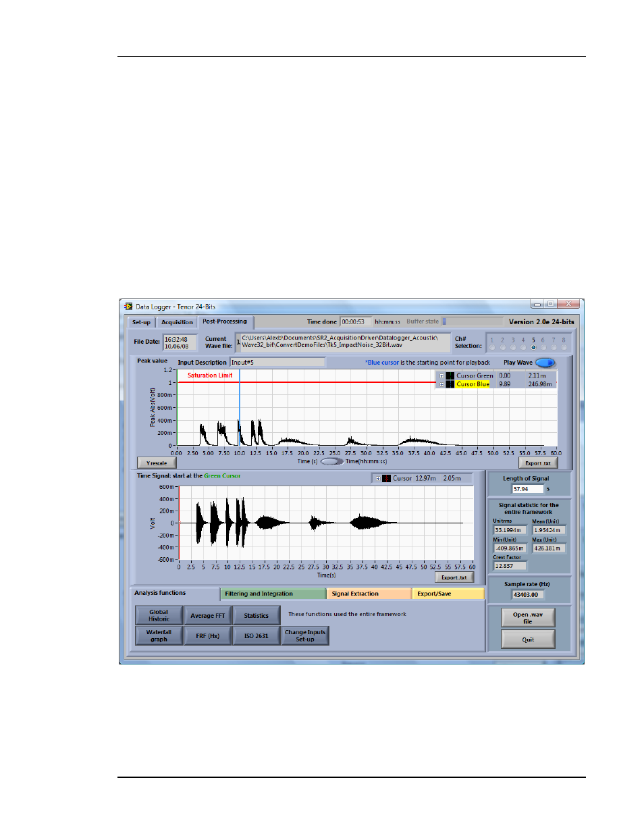Click the Data Logger application icon in title bar
644x834 pixels.
[x=128, y=307]
